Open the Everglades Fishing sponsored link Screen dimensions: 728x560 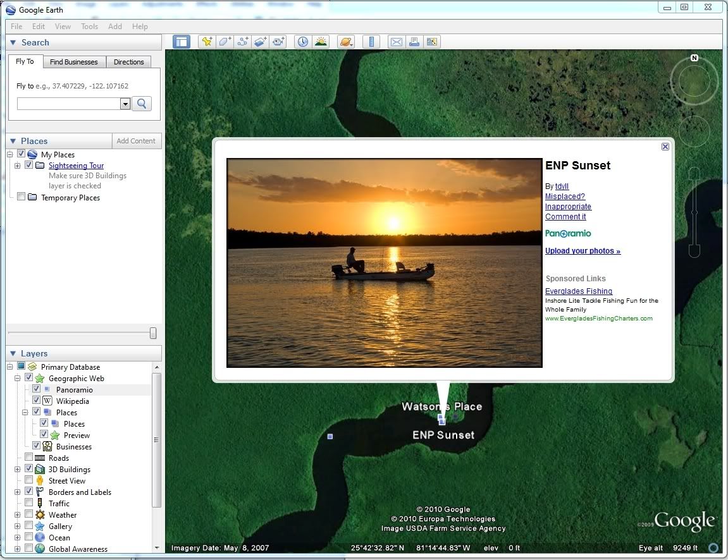click(579, 291)
